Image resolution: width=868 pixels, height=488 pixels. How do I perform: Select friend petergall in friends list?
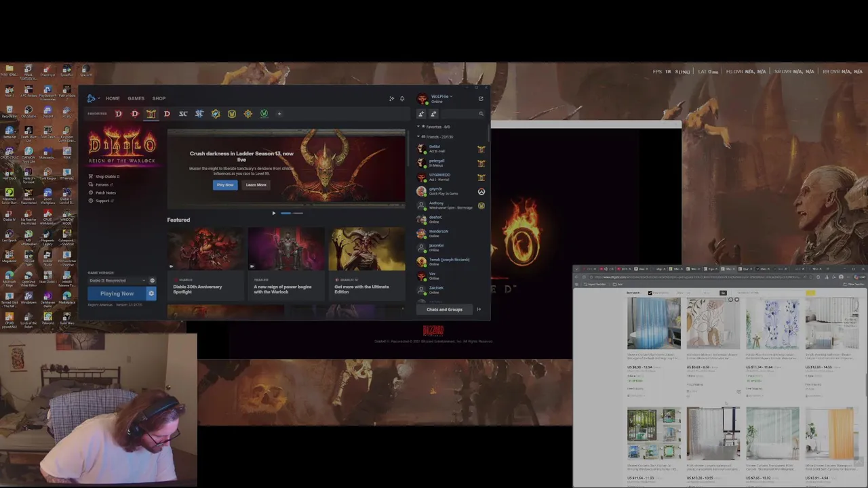[x=452, y=163]
